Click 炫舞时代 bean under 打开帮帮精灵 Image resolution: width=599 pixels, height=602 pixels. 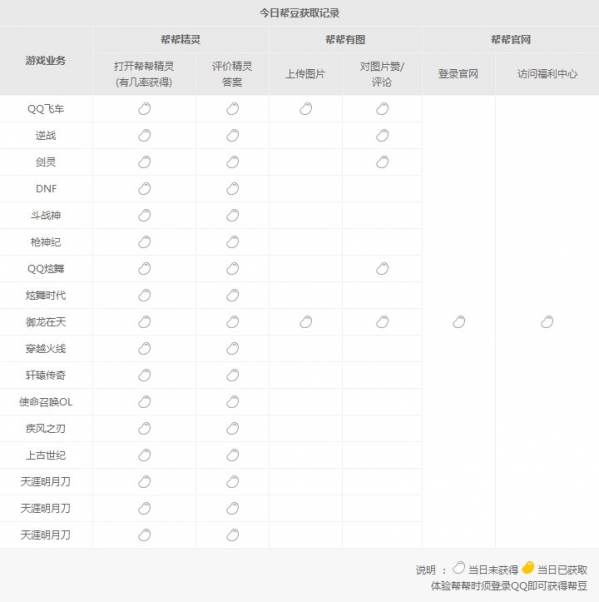tap(144, 295)
